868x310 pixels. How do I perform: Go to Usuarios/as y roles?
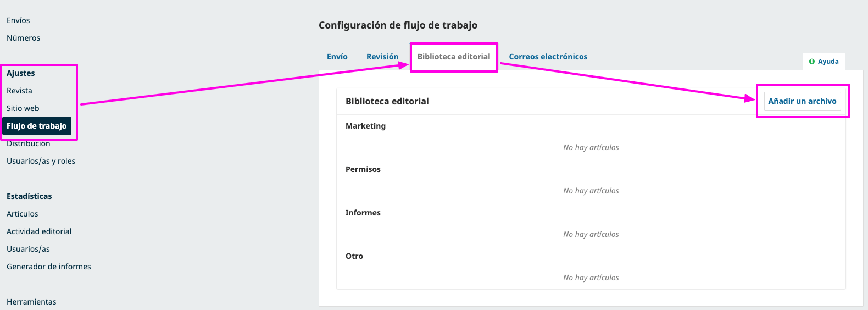[x=41, y=161]
